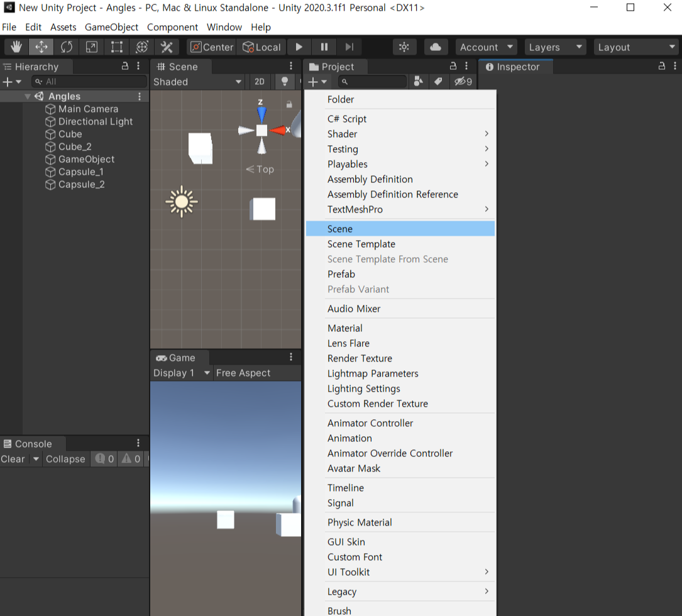Open Game view options menu

point(291,357)
